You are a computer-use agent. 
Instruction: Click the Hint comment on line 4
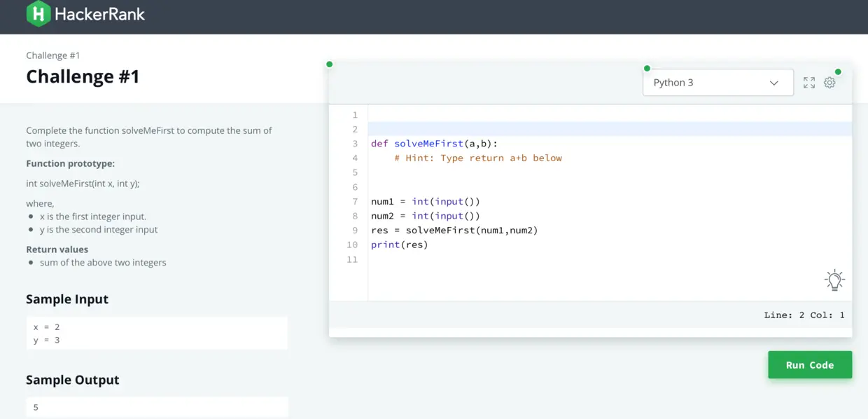coord(478,158)
